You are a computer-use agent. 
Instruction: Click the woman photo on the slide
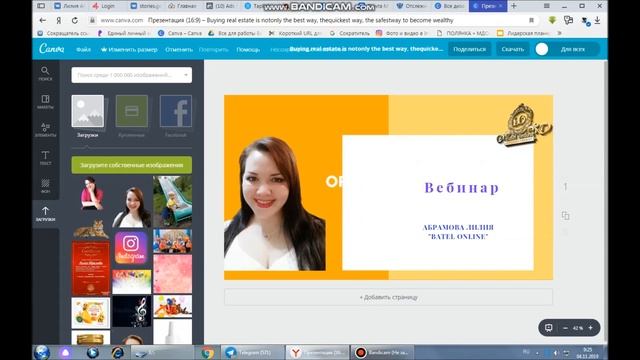274,204
